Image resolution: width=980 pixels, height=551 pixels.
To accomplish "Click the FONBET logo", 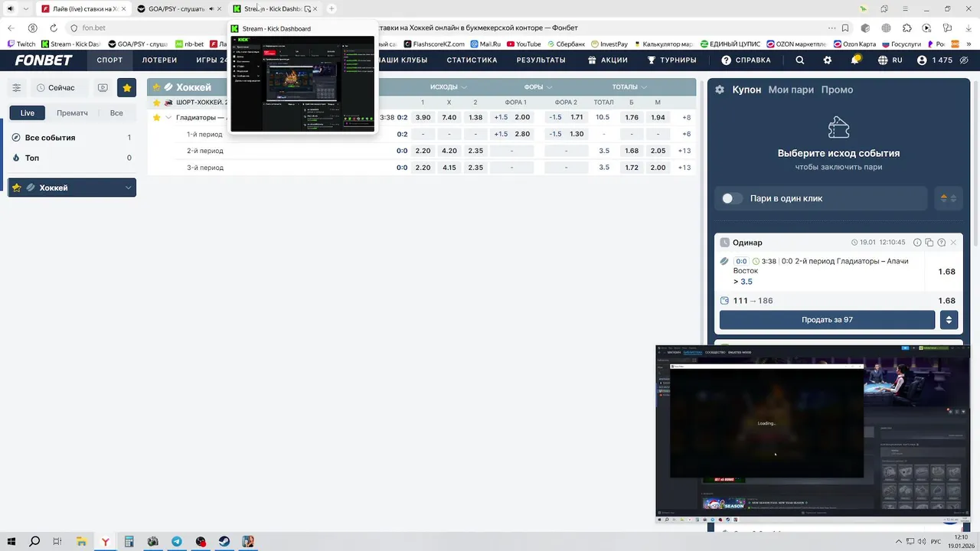I will (44, 60).
